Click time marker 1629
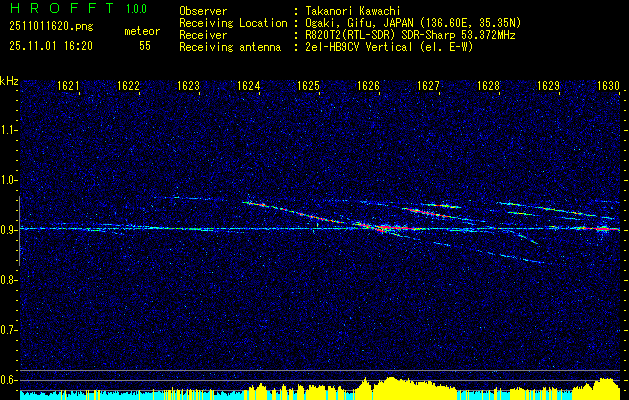629x400 pixels. click(x=548, y=86)
